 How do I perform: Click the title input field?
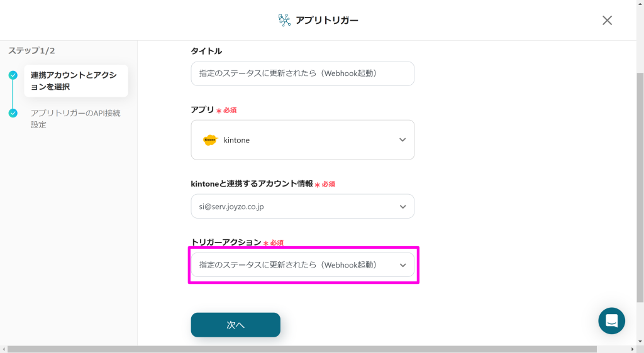[303, 73]
